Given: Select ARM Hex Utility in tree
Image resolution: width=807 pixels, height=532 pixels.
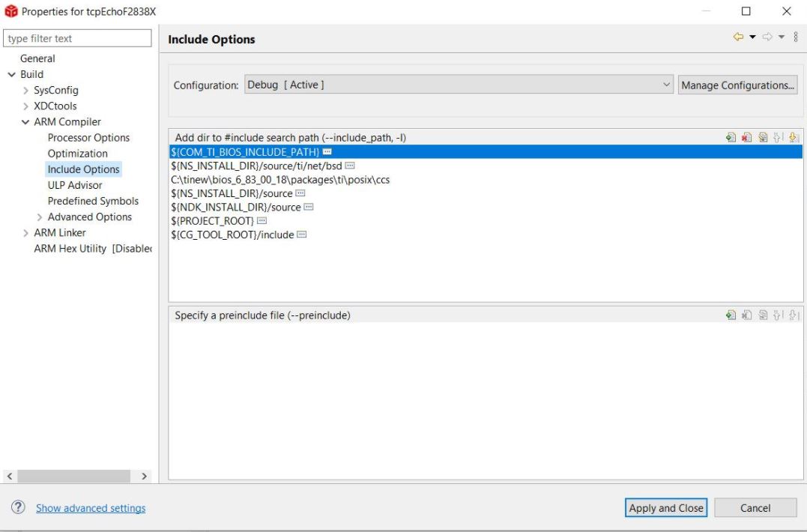Looking at the screenshot, I should (93, 249).
